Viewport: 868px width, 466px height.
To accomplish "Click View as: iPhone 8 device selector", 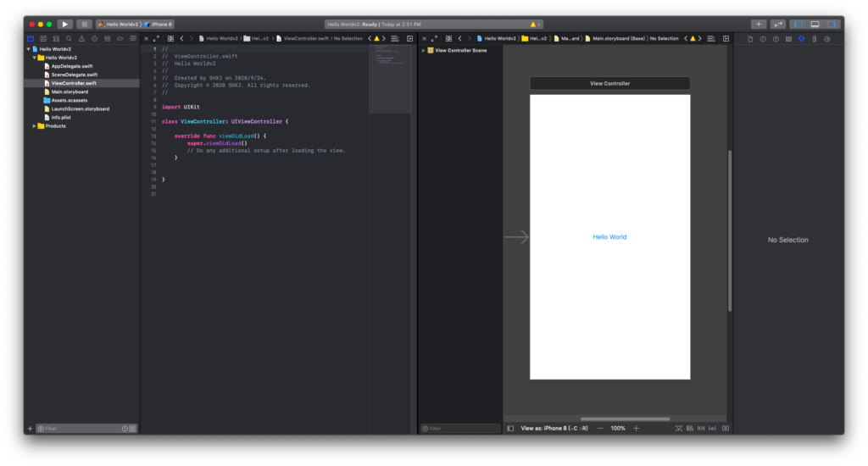I will 554,429.
